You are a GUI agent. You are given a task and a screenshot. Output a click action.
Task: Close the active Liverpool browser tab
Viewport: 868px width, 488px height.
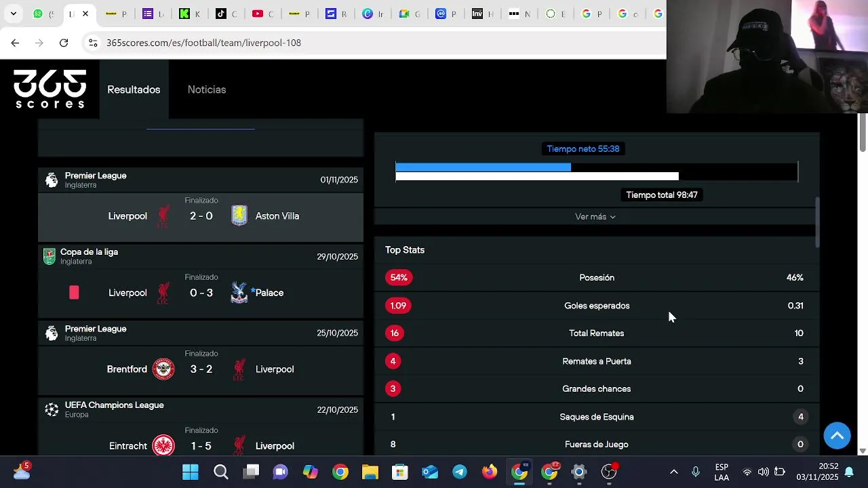point(85,14)
